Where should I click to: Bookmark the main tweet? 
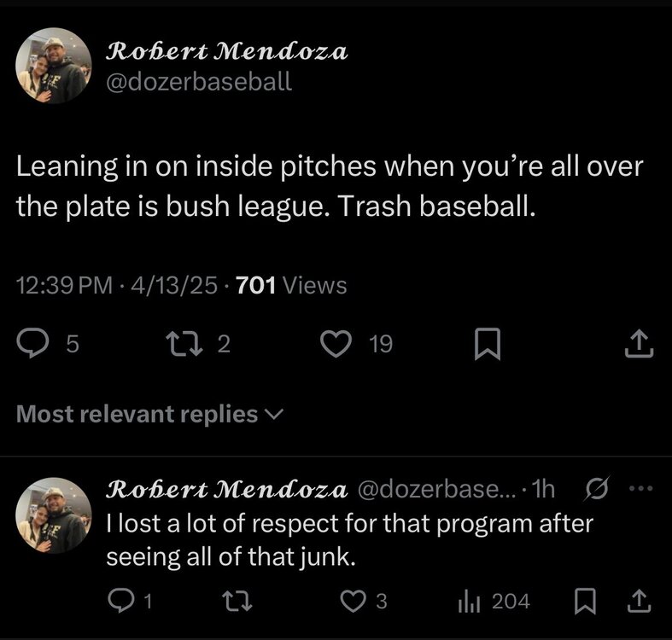click(x=485, y=344)
